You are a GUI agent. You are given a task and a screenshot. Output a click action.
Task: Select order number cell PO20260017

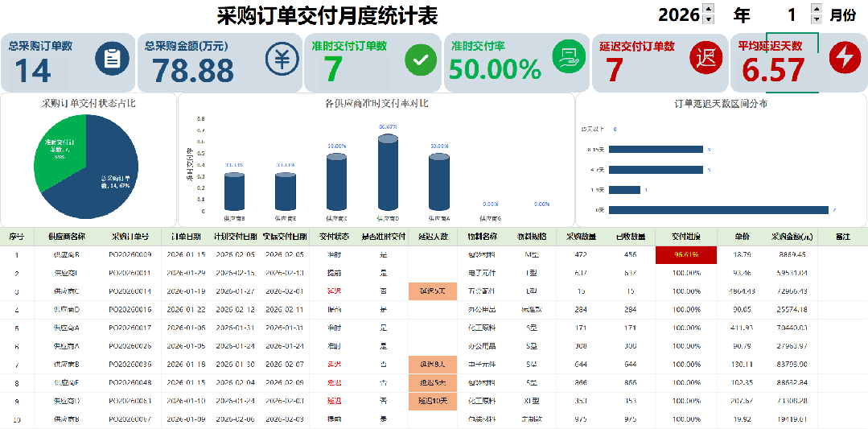click(130, 328)
